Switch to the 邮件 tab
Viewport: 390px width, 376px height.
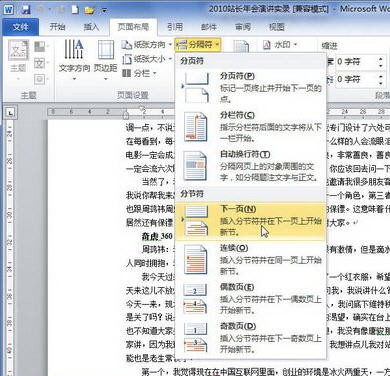click(x=209, y=27)
